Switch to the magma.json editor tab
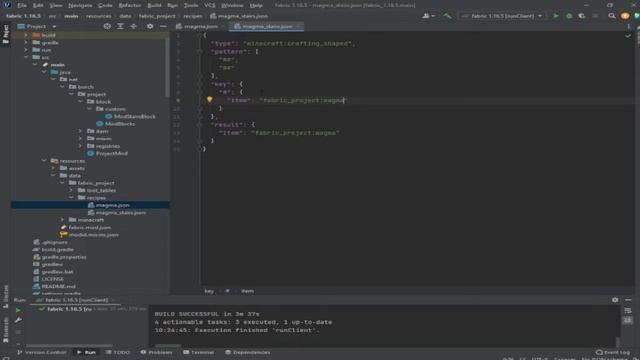The height and width of the screenshot is (360, 640). 200,26
